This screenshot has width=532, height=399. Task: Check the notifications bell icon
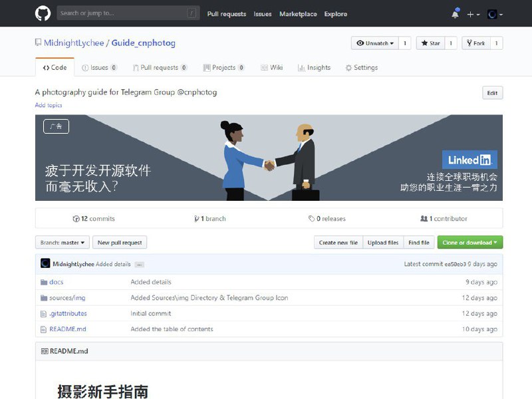[x=456, y=14]
